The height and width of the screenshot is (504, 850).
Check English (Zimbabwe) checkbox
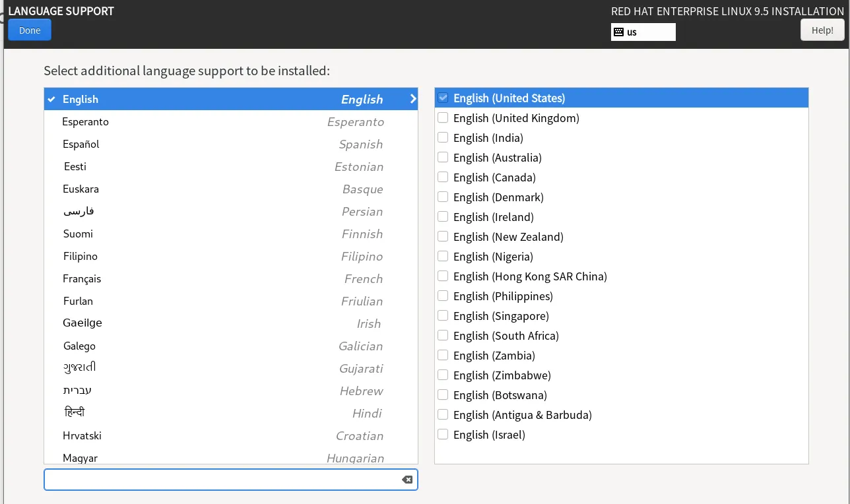tap(443, 375)
